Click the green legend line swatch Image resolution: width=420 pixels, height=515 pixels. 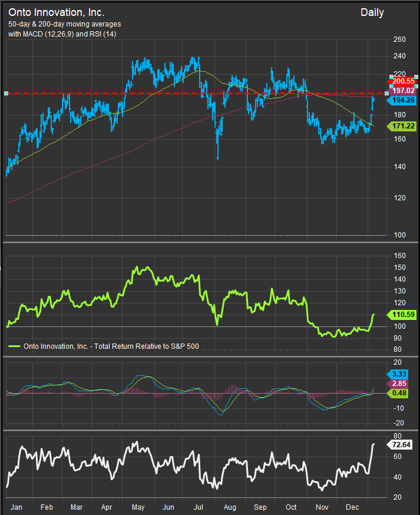14,346
